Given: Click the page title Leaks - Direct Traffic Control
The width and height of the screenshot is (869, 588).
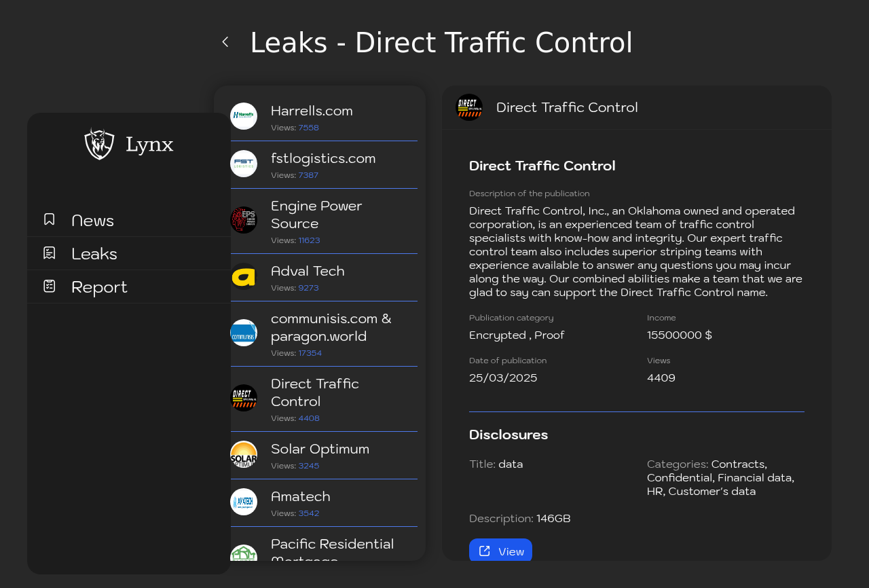Looking at the screenshot, I should pos(441,43).
